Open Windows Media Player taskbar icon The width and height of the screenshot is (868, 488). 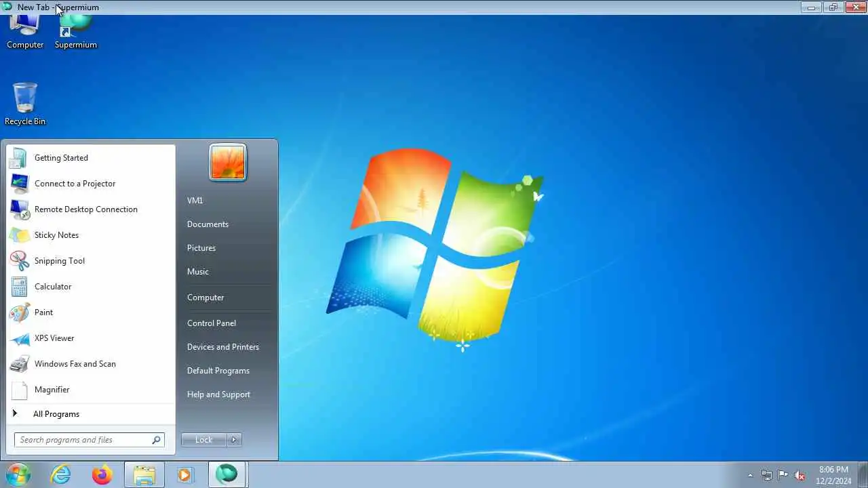pos(184,475)
